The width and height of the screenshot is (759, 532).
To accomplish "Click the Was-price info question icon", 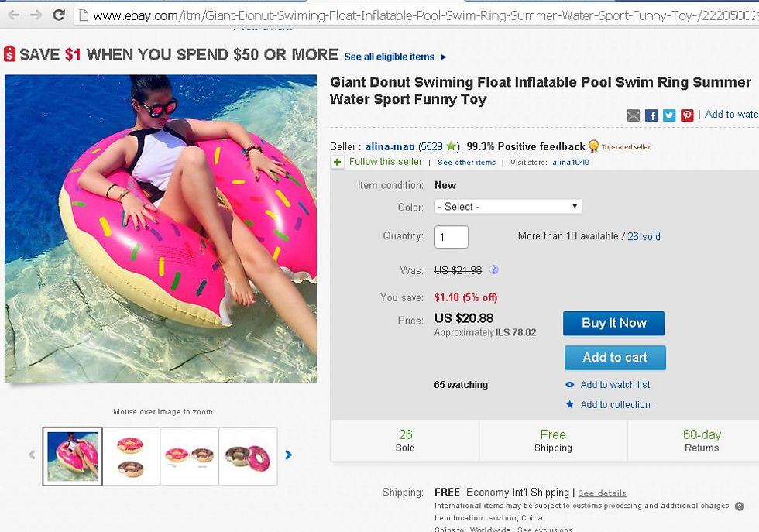I will coord(494,270).
